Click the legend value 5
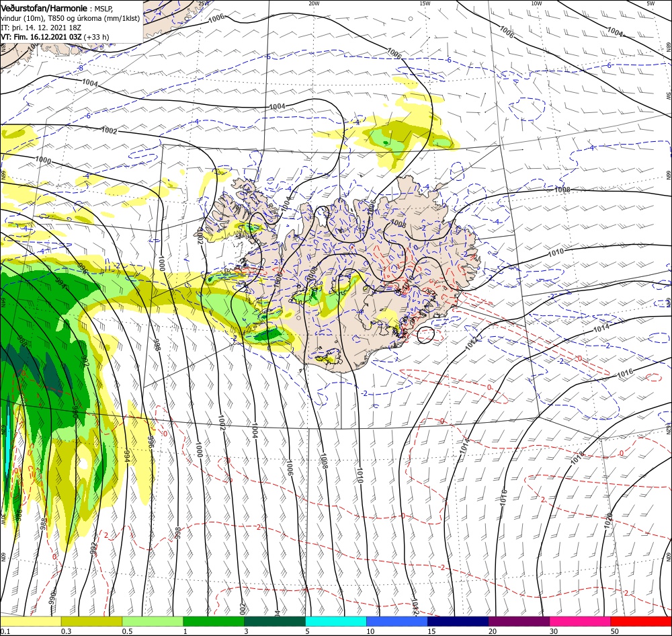This screenshot has height=636, width=672. (x=308, y=632)
